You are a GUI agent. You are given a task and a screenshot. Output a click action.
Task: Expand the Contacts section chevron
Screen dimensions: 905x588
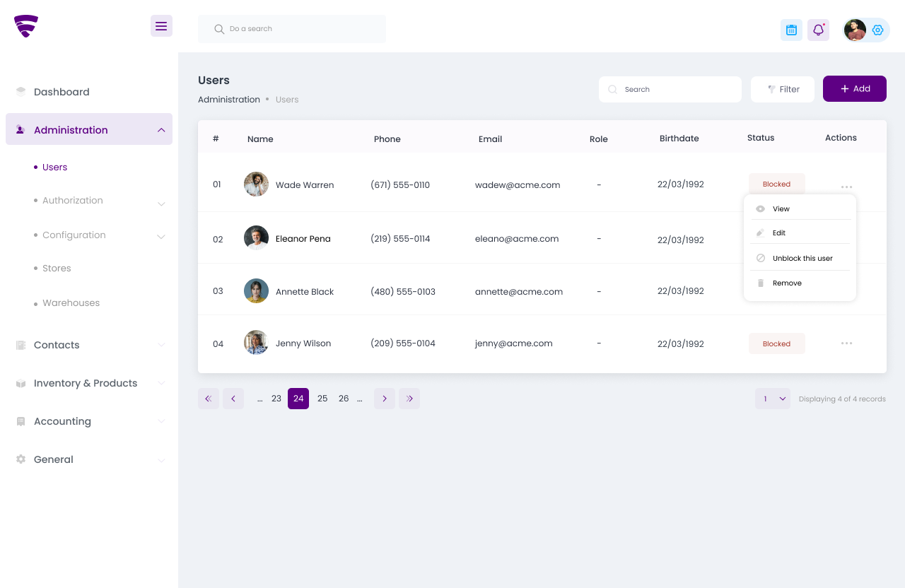[x=161, y=345]
